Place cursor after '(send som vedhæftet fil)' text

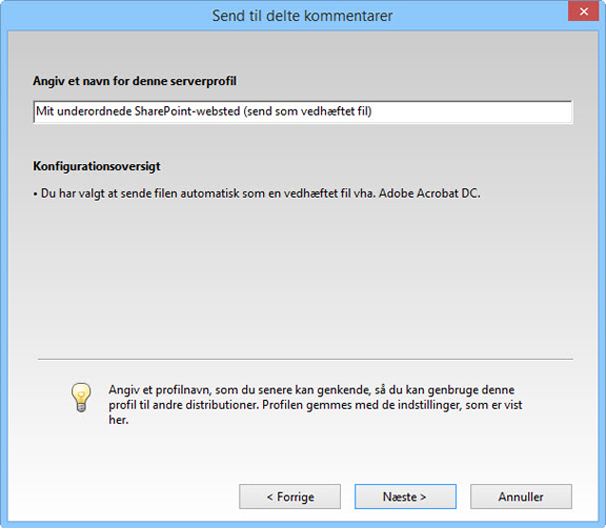[x=373, y=111]
